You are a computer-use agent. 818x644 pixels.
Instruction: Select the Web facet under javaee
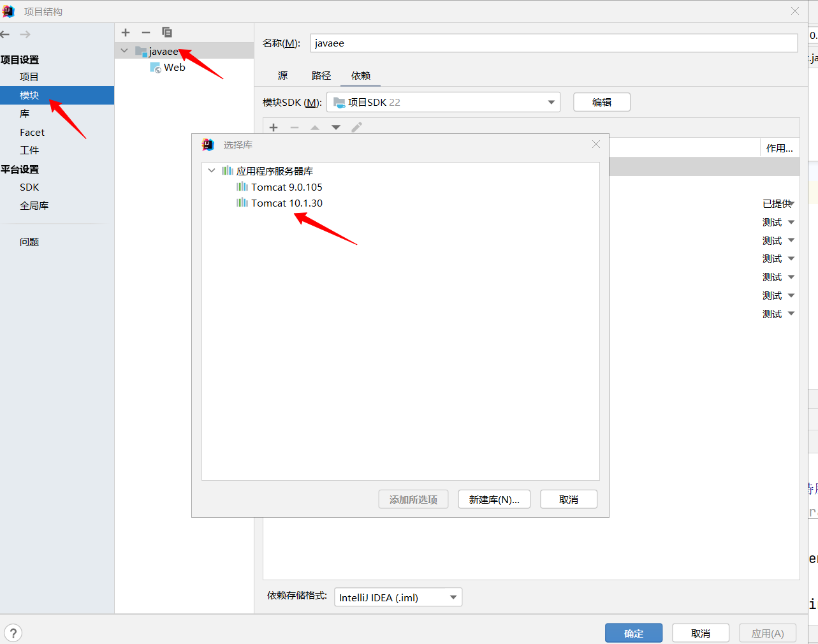(x=174, y=68)
